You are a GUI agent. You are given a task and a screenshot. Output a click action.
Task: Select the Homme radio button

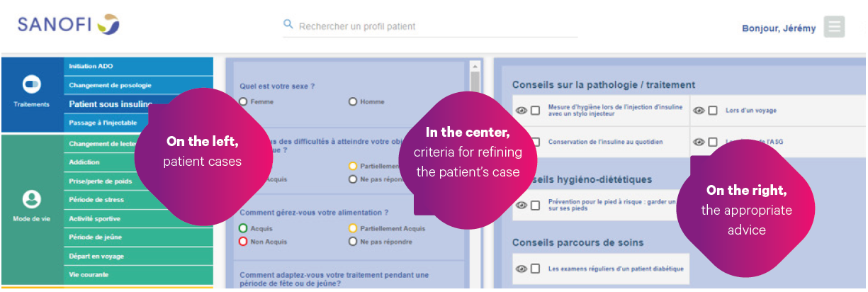click(x=352, y=101)
